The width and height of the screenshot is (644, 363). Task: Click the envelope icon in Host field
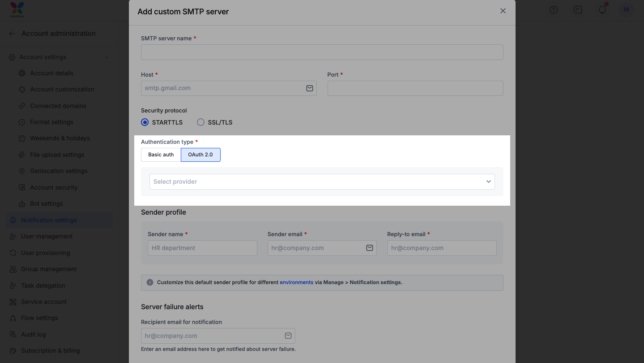[x=310, y=88]
